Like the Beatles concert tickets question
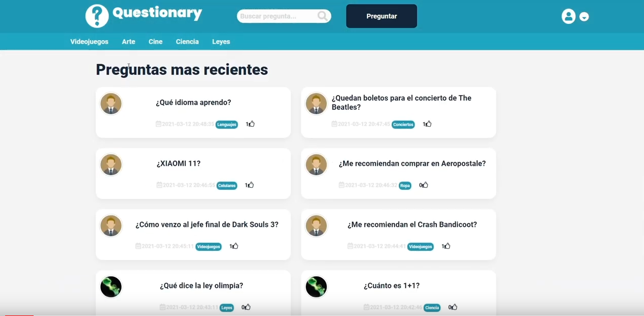 (428, 124)
